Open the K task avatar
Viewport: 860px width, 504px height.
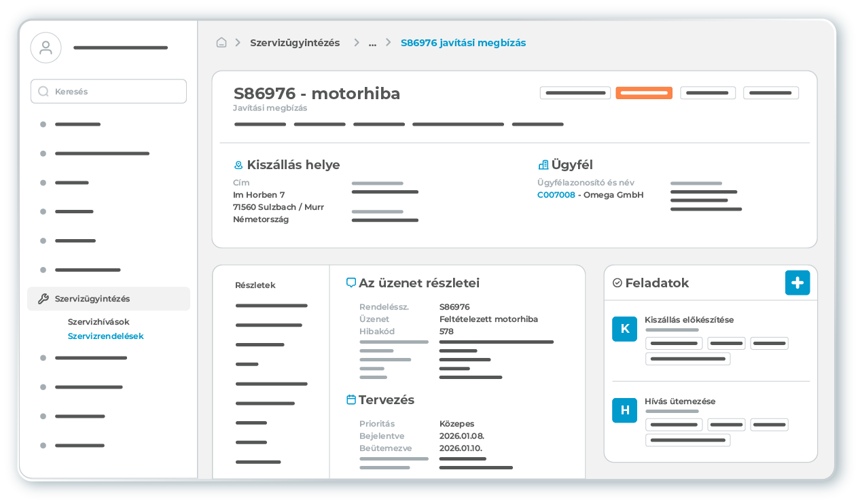[x=625, y=329]
